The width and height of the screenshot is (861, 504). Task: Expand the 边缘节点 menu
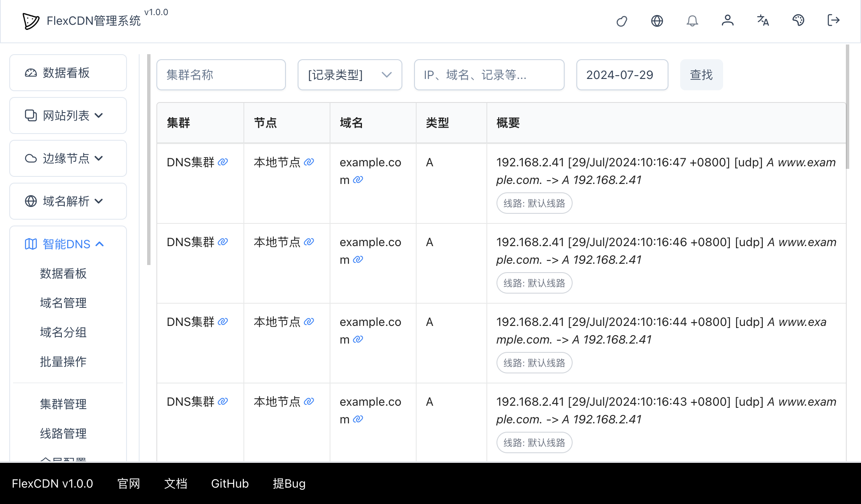coord(68,159)
